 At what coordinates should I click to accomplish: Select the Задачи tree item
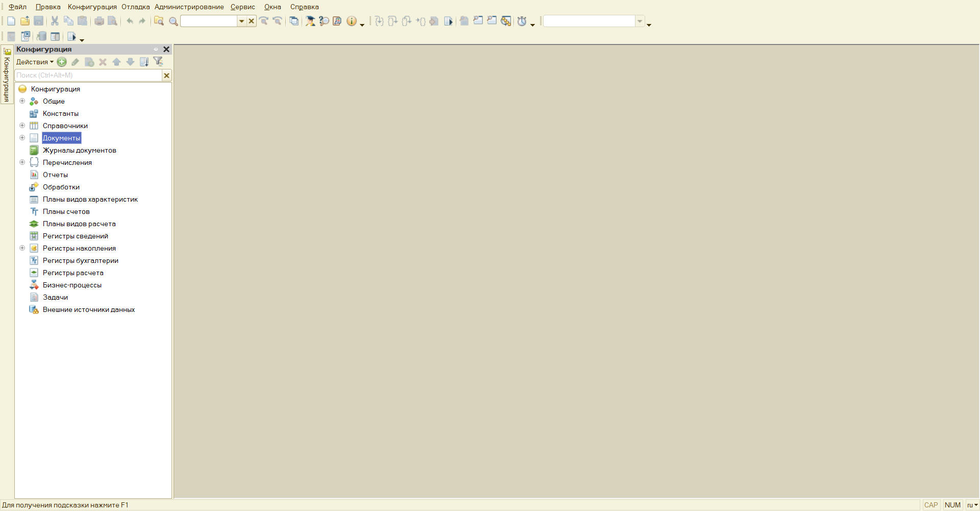pos(55,297)
